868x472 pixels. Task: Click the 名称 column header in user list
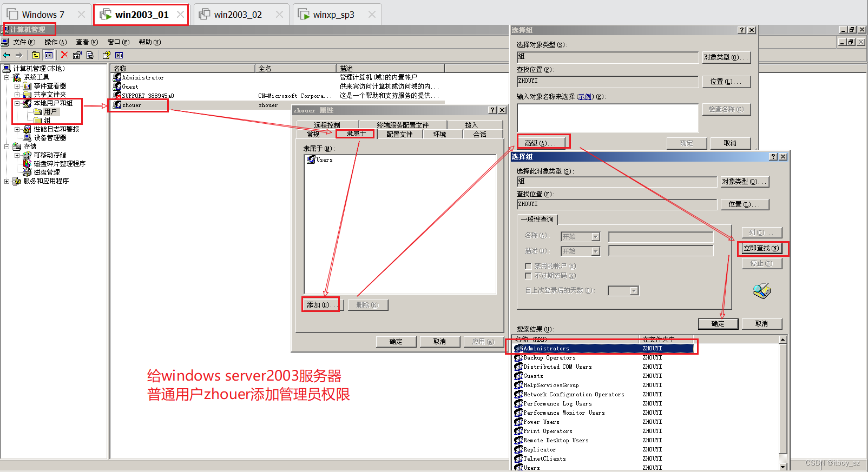[x=183, y=68]
